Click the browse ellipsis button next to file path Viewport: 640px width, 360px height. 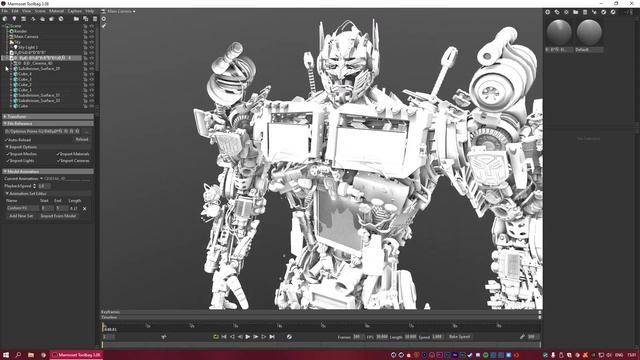(87, 131)
